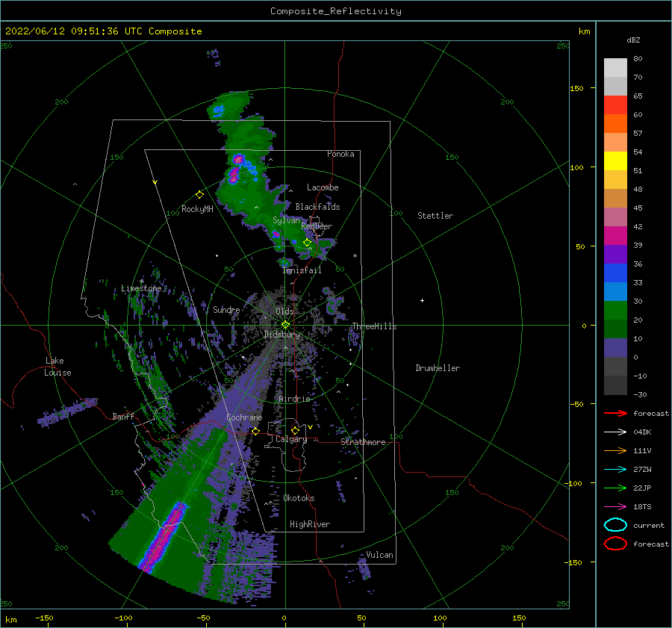Viewport: 672px width, 628px height.
Task: Click the magenta 18TS arrow icon
Action: [615, 507]
